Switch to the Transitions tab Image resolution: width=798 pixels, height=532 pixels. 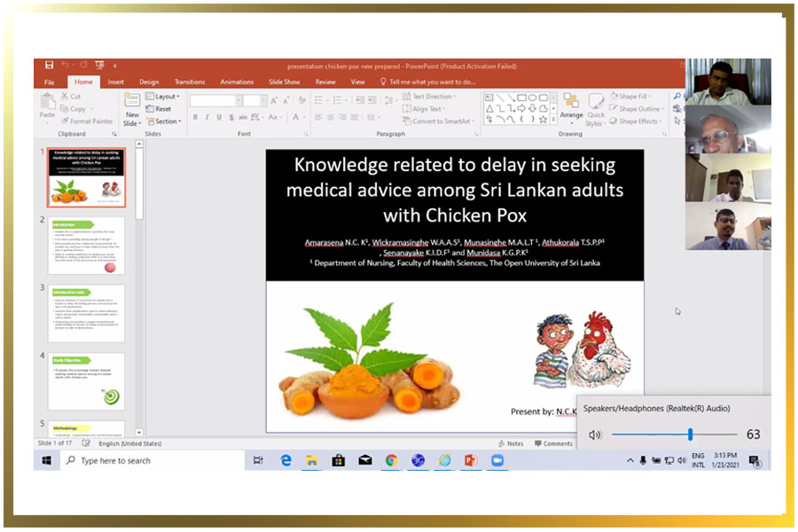click(190, 82)
